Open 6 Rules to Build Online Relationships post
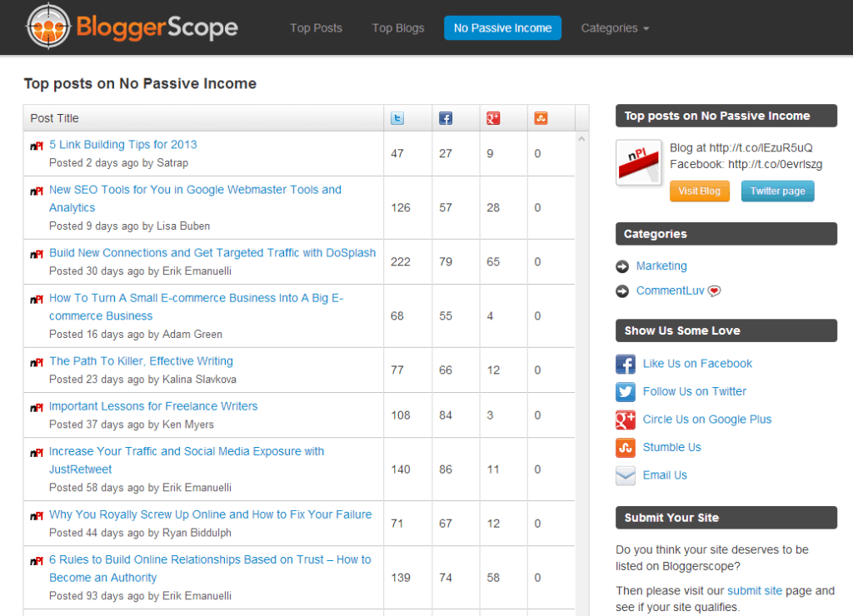This screenshot has width=853, height=616. coord(210,569)
